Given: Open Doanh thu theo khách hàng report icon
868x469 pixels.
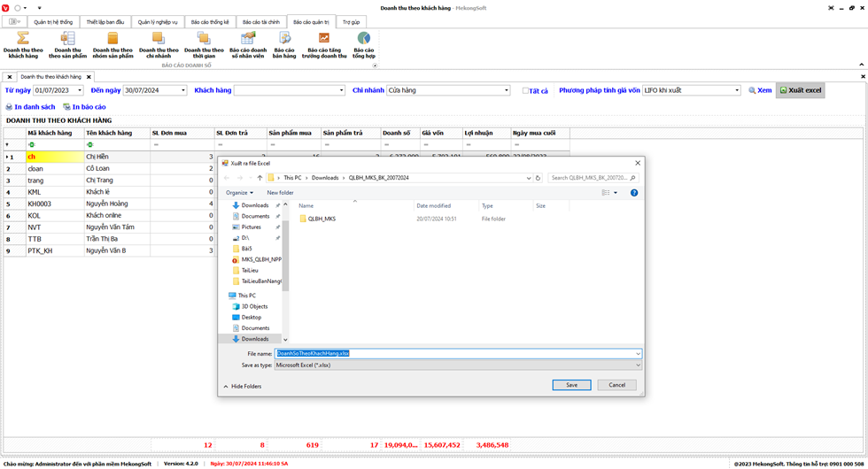Looking at the screenshot, I should tap(23, 38).
